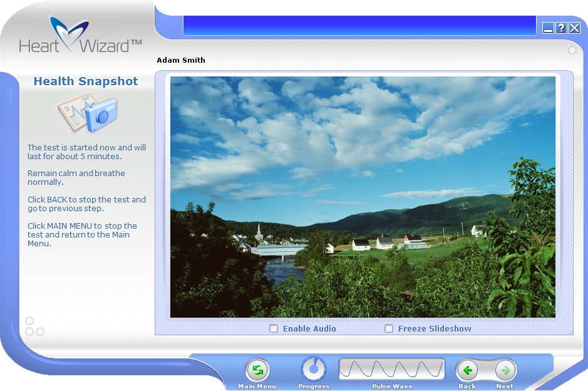
Task: Minimize the Heart Wizard window
Action: (x=548, y=28)
